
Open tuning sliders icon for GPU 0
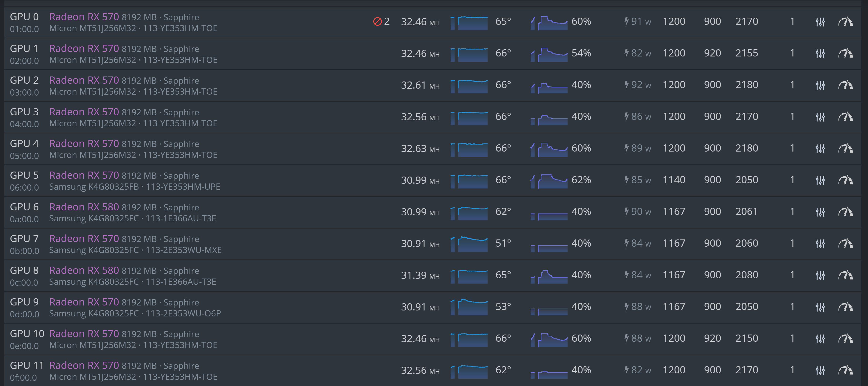[x=820, y=22]
